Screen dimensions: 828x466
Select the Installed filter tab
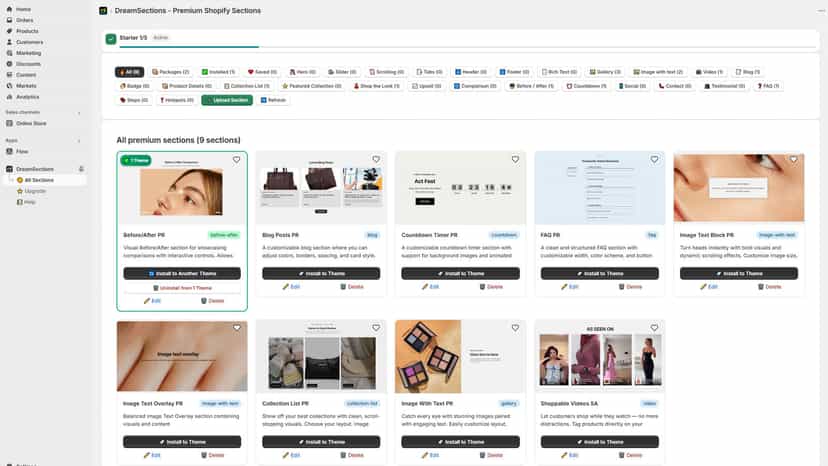pyautogui.click(x=219, y=72)
